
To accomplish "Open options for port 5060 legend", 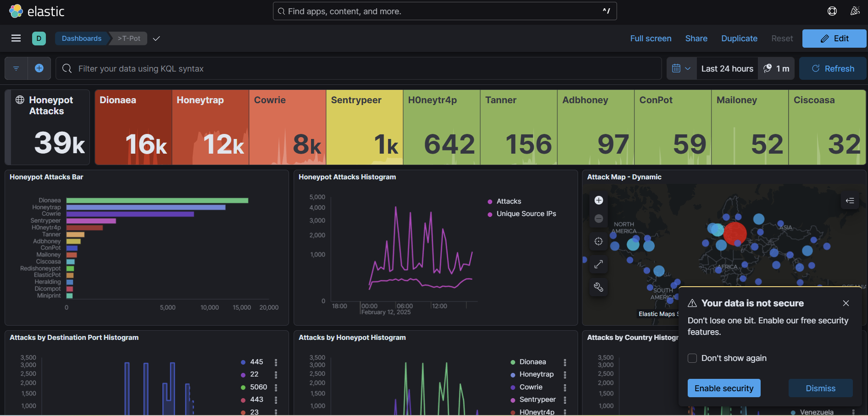I will pos(276,387).
